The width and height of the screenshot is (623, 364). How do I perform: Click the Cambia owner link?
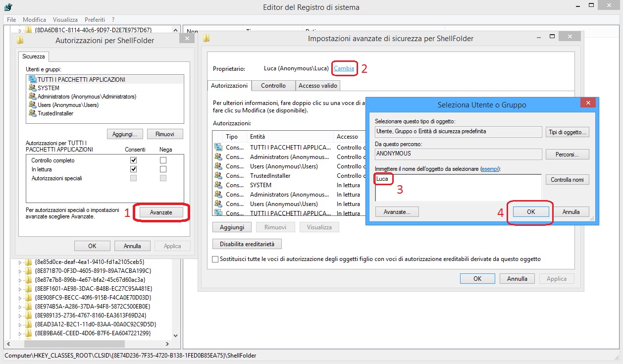tap(344, 68)
